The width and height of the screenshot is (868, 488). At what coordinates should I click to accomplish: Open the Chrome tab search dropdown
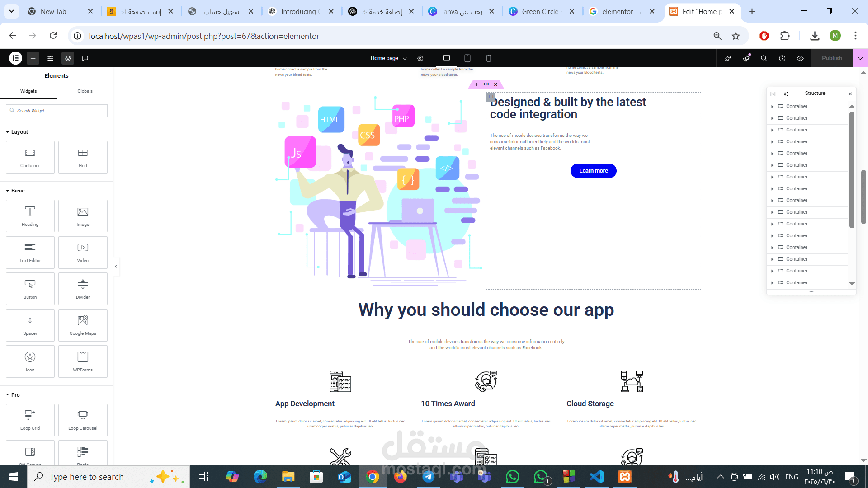coord(11,11)
